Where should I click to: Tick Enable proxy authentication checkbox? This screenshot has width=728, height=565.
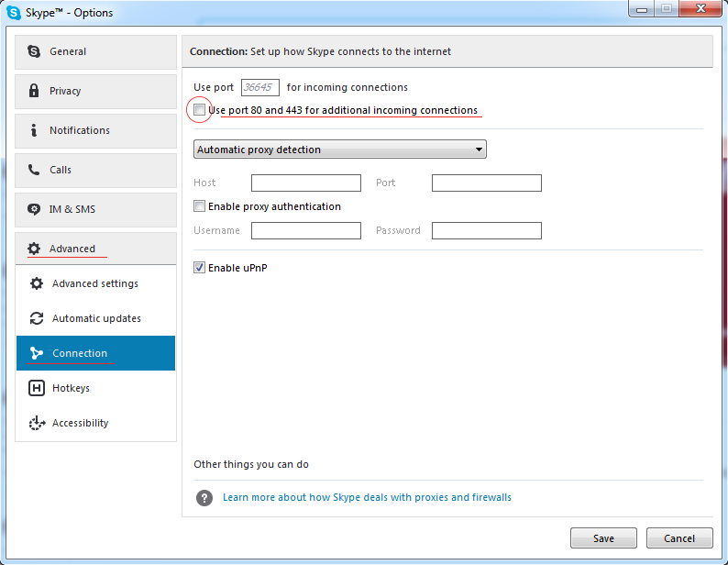(x=199, y=205)
